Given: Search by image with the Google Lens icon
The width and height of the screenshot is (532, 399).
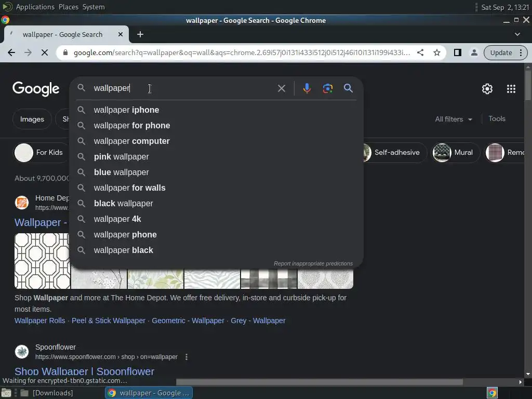Looking at the screenshot, I should coord(327,88).
